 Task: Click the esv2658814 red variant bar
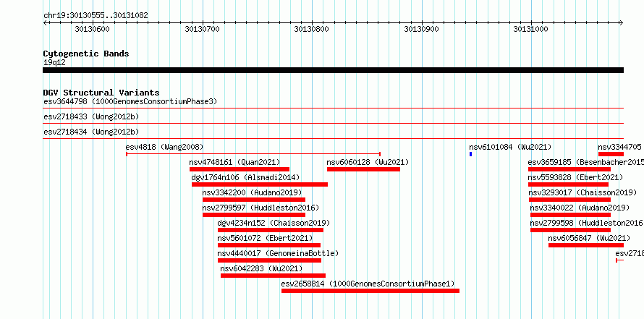pyautogui.click(x=370, y=291)
